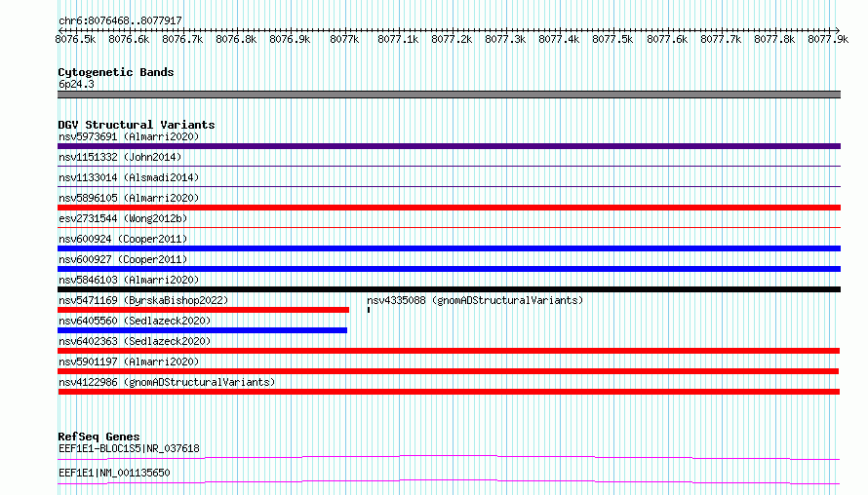Open nsv5471169 (ByrskaBishop2022) variant label
The image size is (868, 495).
pos(143,300)
